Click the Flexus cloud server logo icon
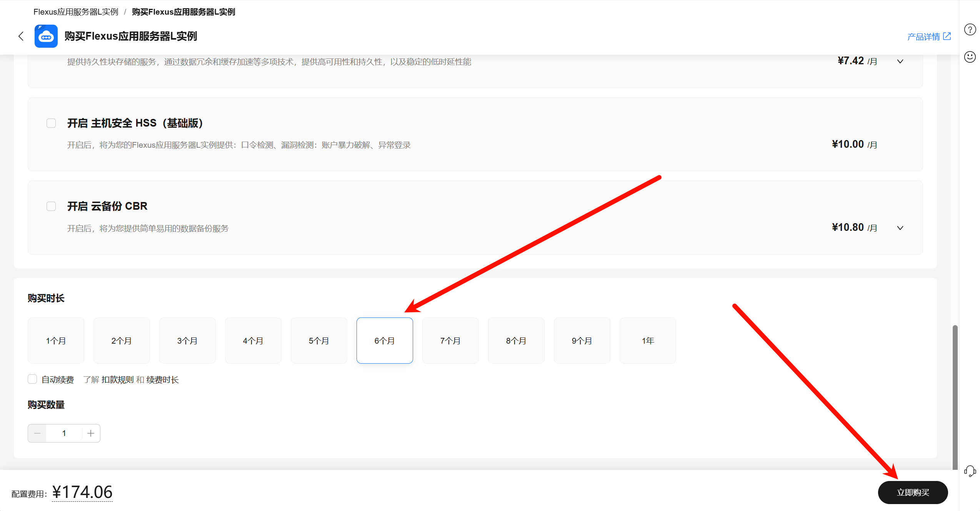980x511 pixels. pos(46,36)
